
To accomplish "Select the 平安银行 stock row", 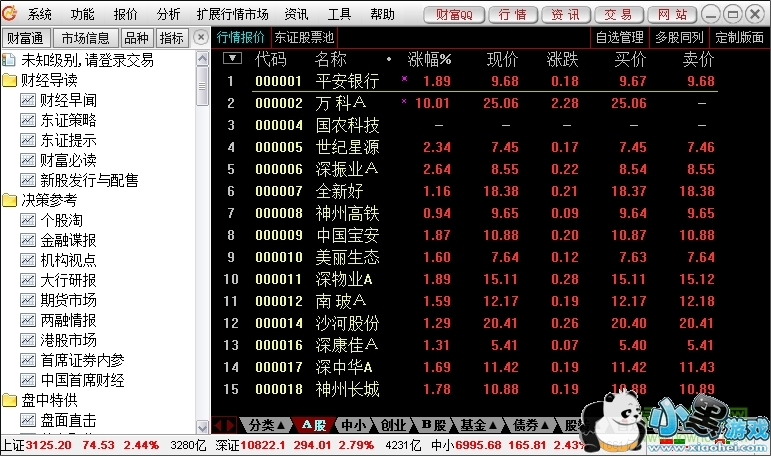I will tap(471, 81).
